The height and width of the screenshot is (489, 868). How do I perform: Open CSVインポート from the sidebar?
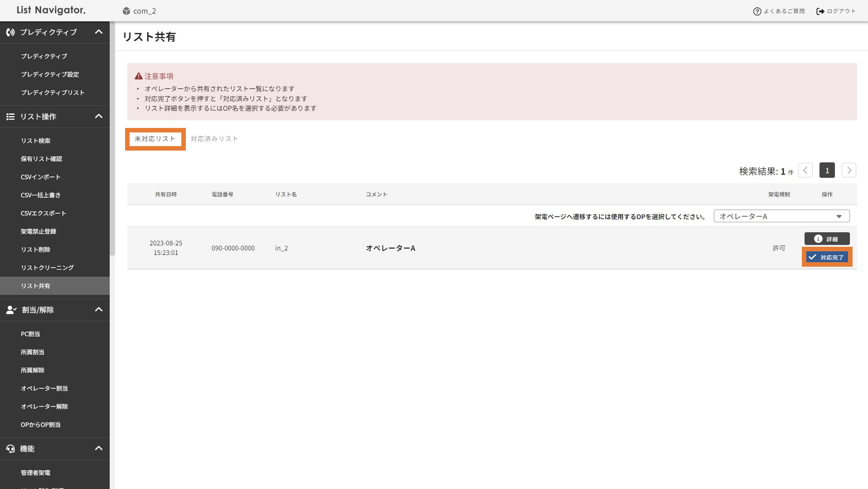40,177
